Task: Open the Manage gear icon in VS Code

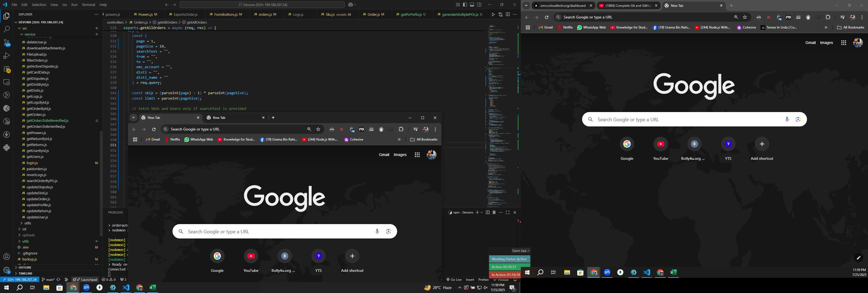Action: (x=7, y=270)
